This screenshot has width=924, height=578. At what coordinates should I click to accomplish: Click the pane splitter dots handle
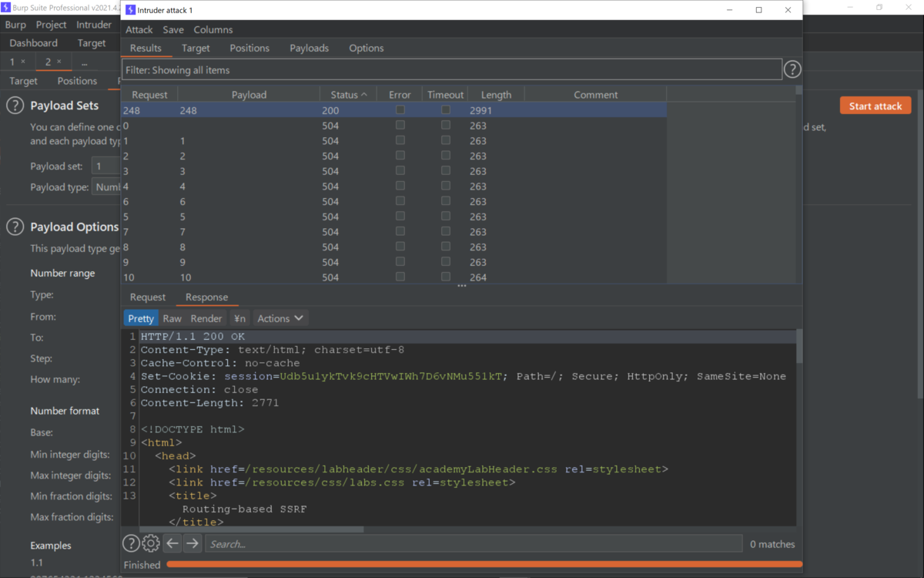pyautogui.click(x=462, y=286)
